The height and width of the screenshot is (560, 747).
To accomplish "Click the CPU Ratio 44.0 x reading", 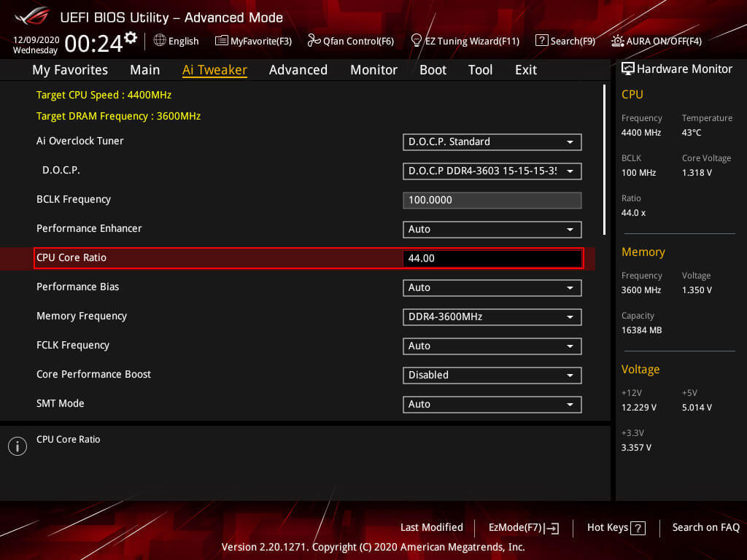I will pyautogui.click(x=633, y=213).
